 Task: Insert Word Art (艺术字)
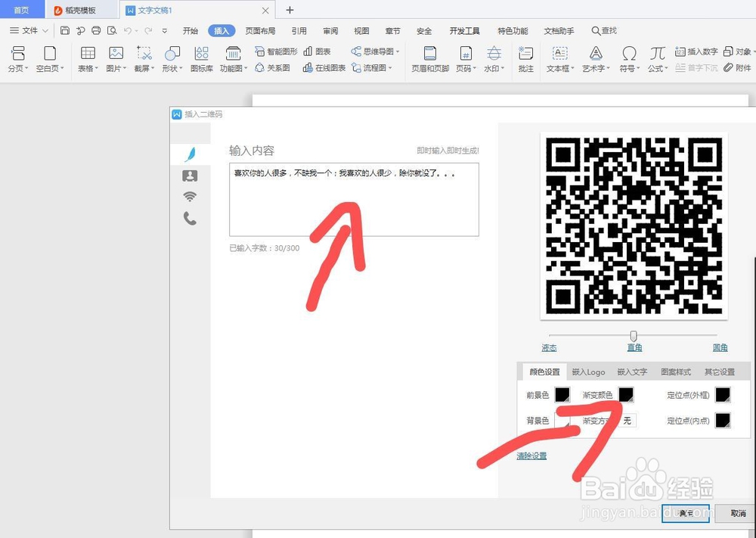[x=596, y=59]
